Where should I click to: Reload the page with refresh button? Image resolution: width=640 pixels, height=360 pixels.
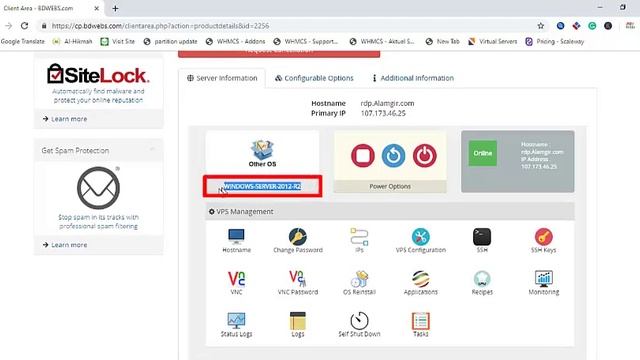(x=24, y=26)
